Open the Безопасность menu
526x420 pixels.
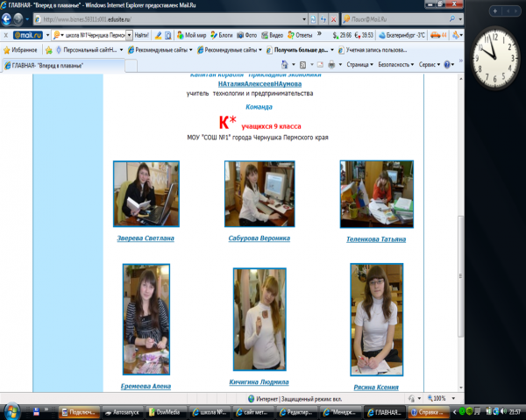[396, 64]
